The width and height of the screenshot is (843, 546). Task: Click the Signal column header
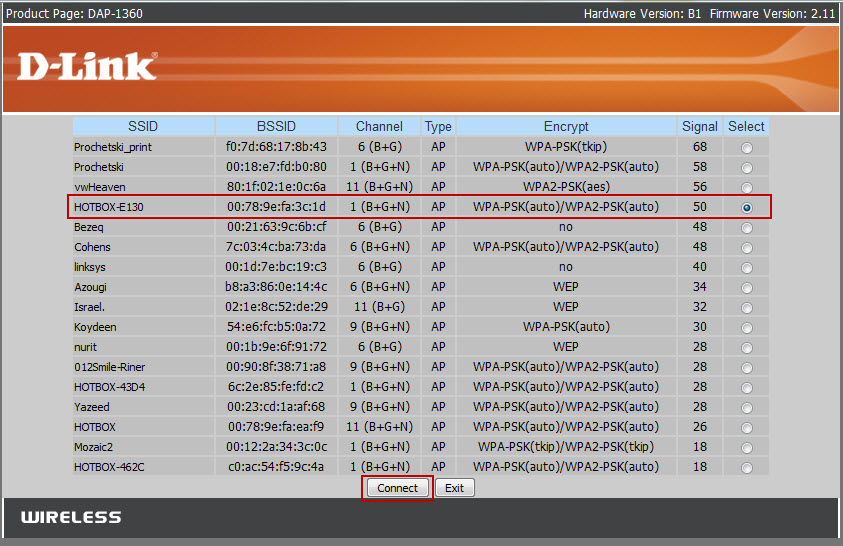point(700,126)
